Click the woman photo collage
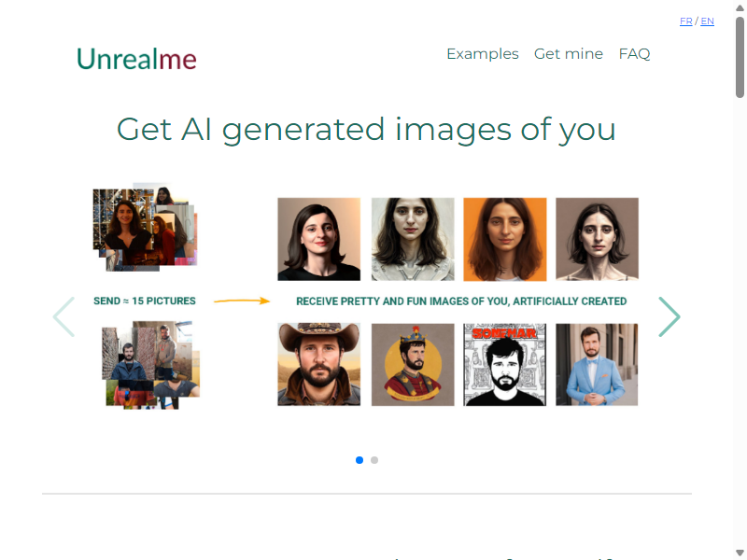 [x=145, y=227]
